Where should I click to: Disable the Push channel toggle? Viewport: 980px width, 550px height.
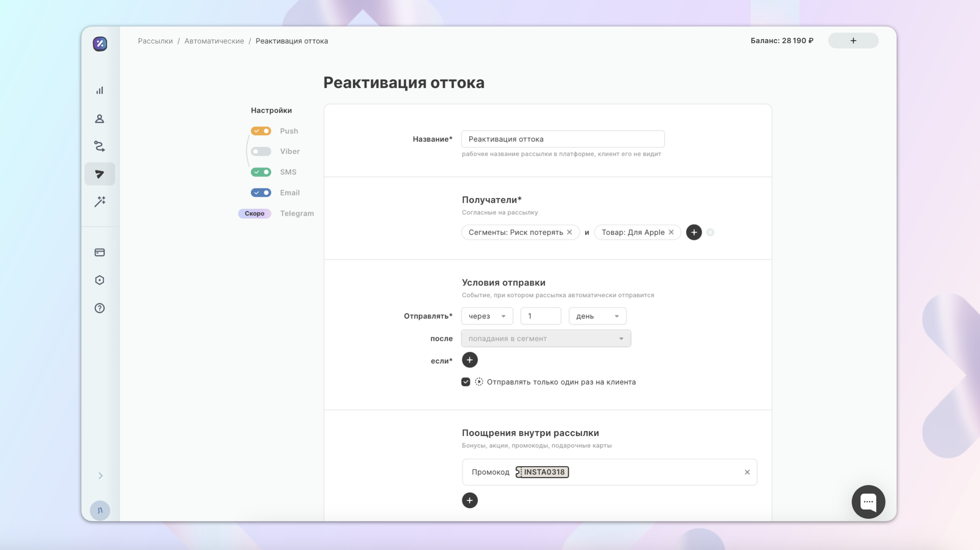(x=261, y=131)
